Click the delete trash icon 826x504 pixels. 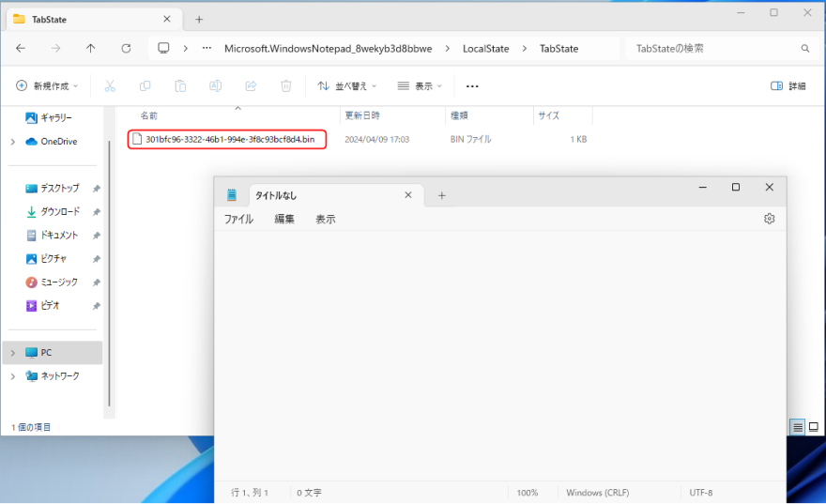285,85
